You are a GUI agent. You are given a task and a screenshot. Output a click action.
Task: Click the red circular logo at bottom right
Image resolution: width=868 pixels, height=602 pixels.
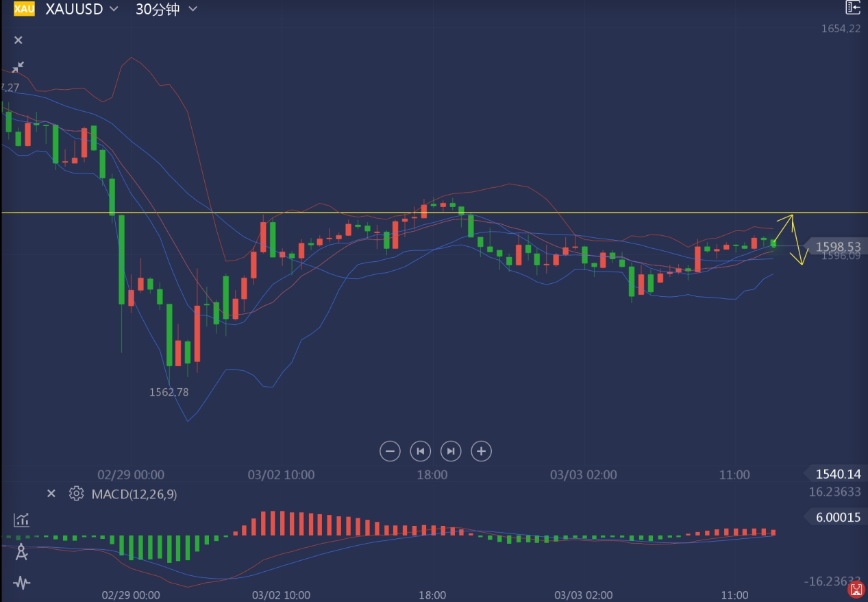coord(857,589)
